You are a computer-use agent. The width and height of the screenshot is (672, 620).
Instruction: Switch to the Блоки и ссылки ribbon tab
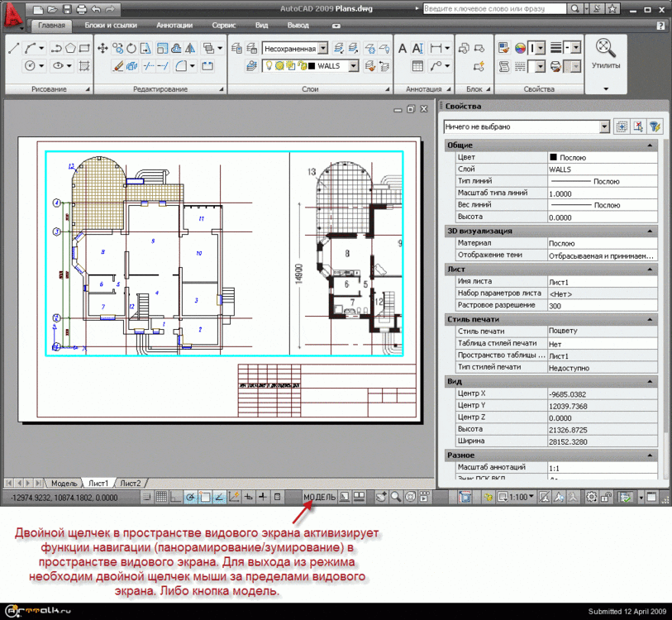click(x=111, y=26)
